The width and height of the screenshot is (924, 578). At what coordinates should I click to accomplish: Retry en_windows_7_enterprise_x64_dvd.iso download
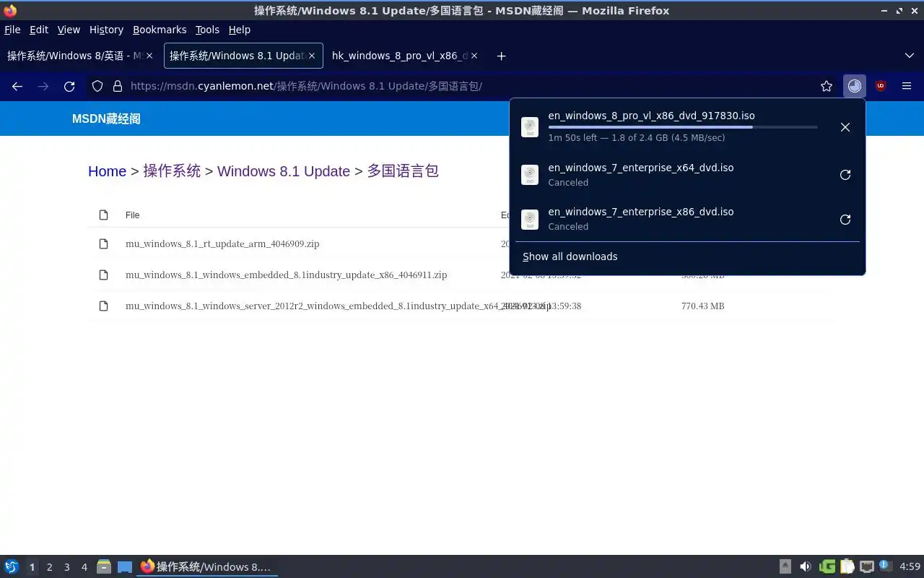845,175
